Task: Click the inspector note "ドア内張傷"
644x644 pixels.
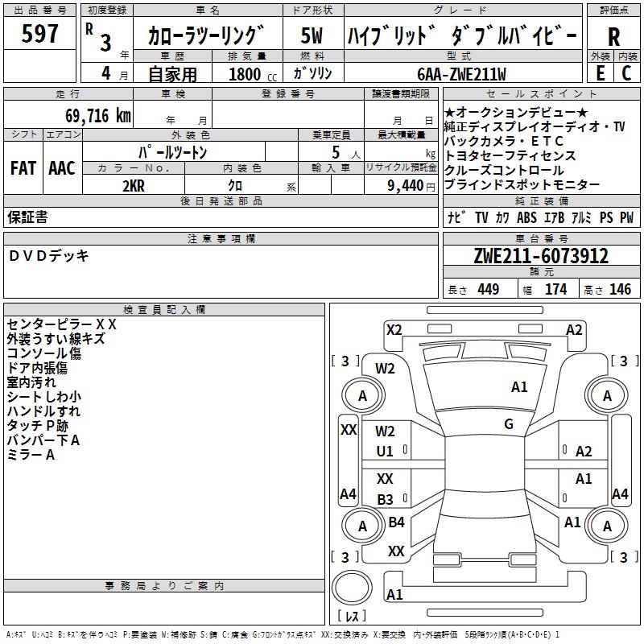Action: (37, 368)
